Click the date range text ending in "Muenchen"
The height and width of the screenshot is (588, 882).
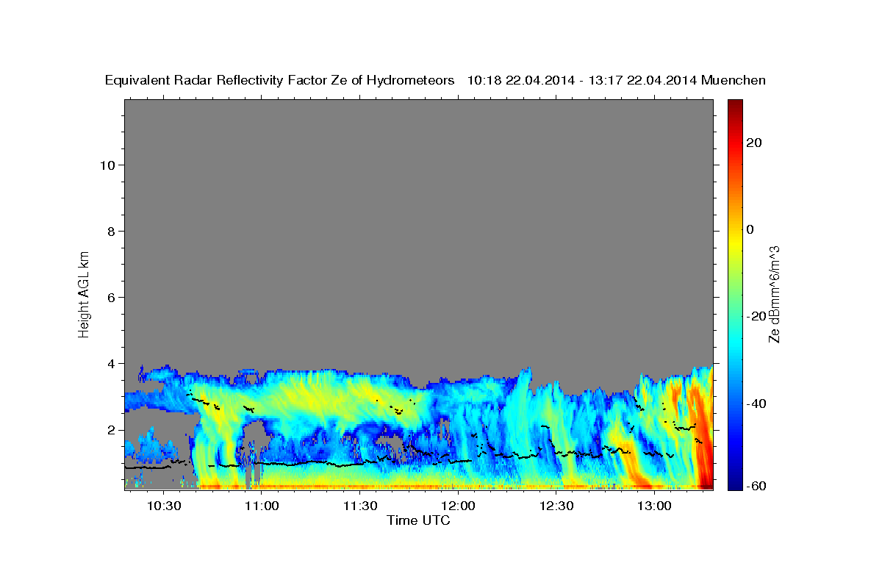tap(617, 80)
